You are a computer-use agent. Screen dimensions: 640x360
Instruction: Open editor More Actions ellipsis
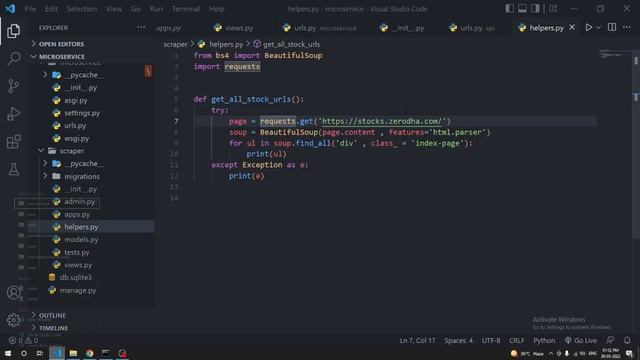[x=627, y=27]
